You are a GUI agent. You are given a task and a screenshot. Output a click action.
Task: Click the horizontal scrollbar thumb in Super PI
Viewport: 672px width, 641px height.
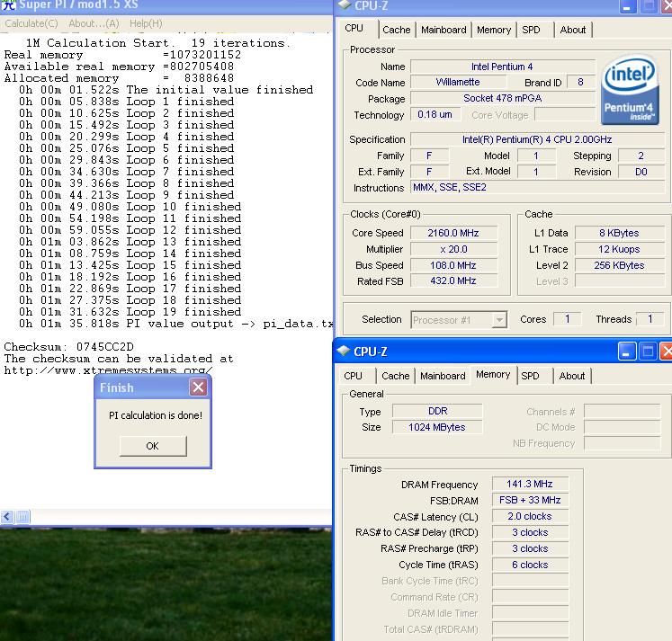tap(22, 517)
